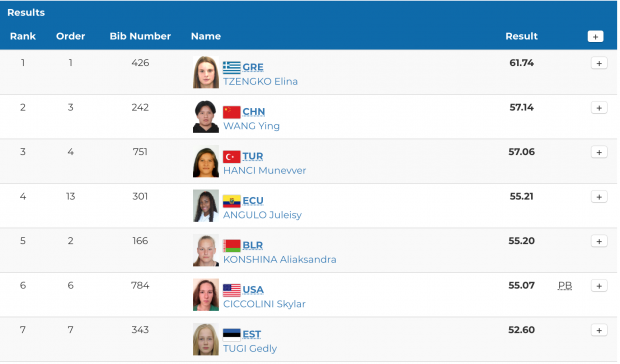The height and width of the screenshot is (364, 620).
Task: Open athlete profile KONSHINA Aliaksandra
Action: click(x=280, y=260)
